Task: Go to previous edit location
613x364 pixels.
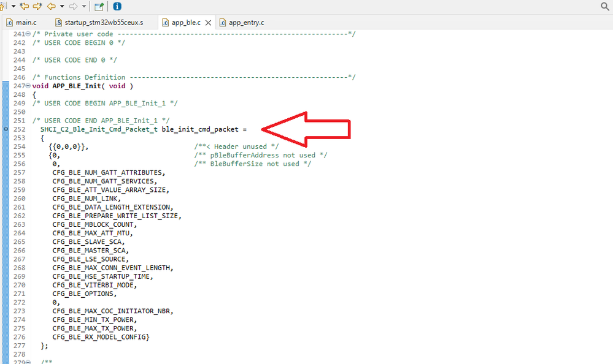Action: click(x=25, y=6)
